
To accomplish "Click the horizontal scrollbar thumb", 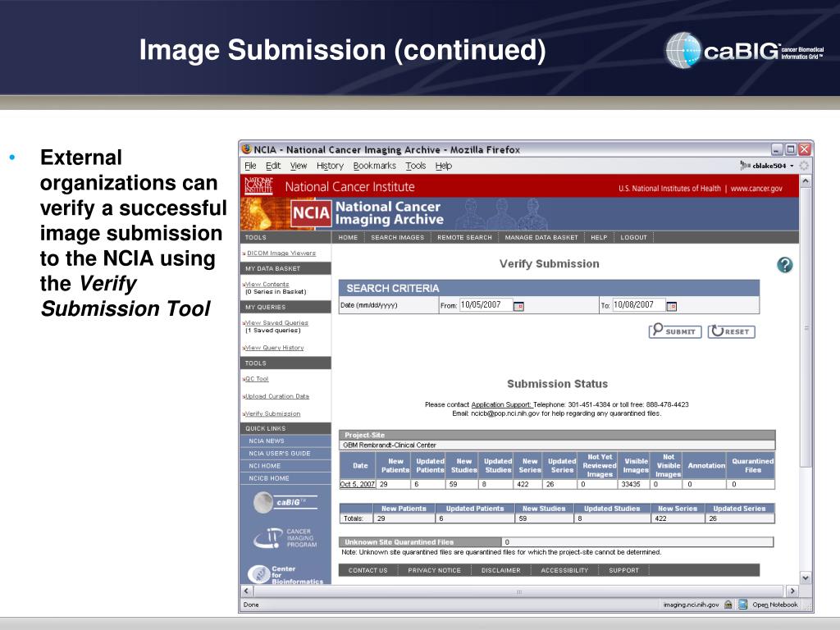I will pos(518,591).
